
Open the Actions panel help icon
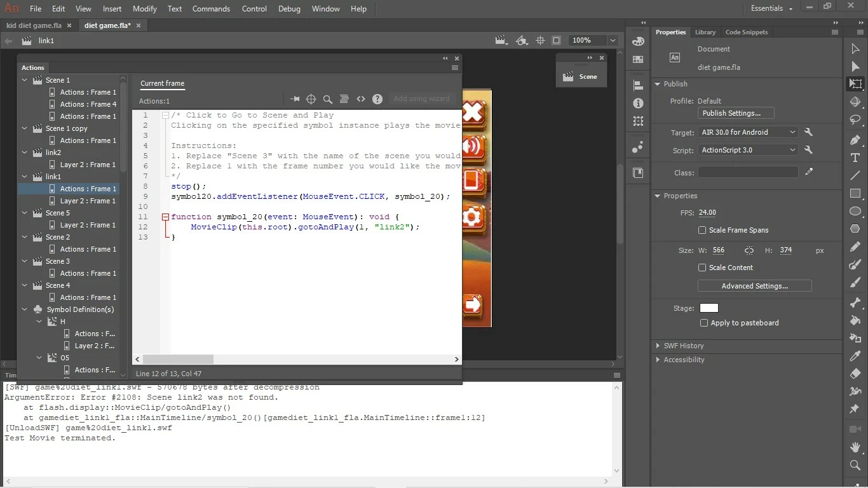point(377,99)
